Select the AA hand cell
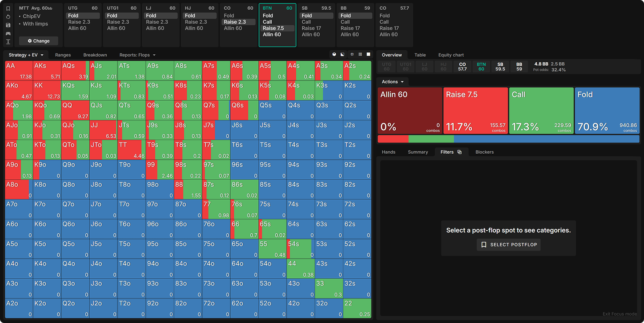 point(19,70)
